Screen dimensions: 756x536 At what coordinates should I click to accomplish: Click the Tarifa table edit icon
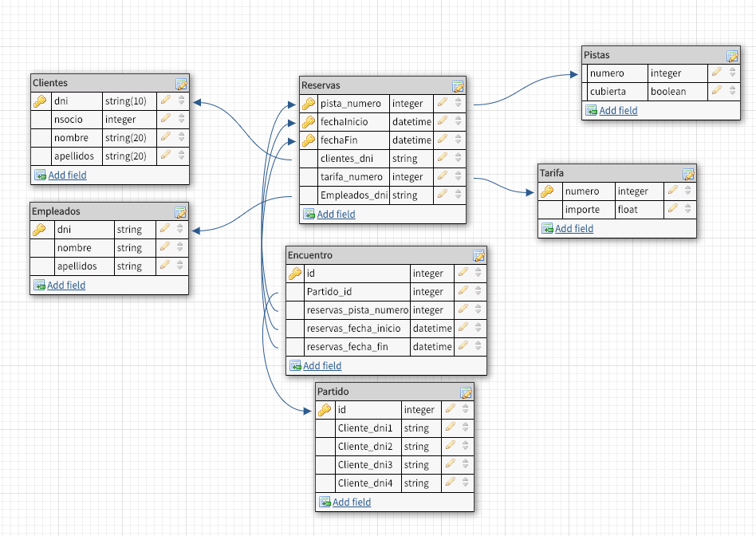click(x=688, y=173)
